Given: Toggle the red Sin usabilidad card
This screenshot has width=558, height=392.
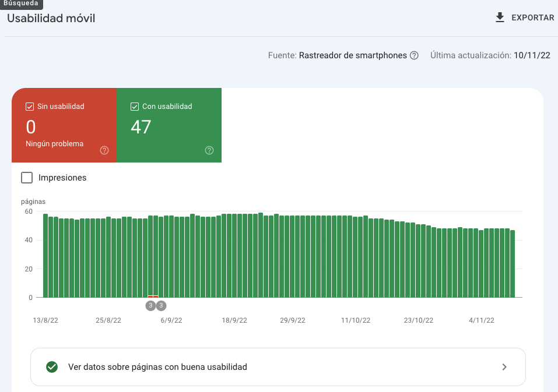Looking at the screenshot, I should click(64, 125).
